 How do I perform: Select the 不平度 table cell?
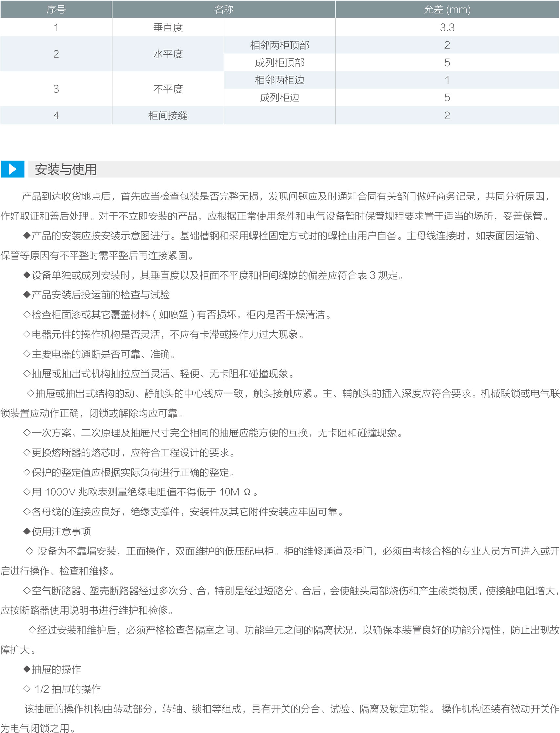click(168, 89)
